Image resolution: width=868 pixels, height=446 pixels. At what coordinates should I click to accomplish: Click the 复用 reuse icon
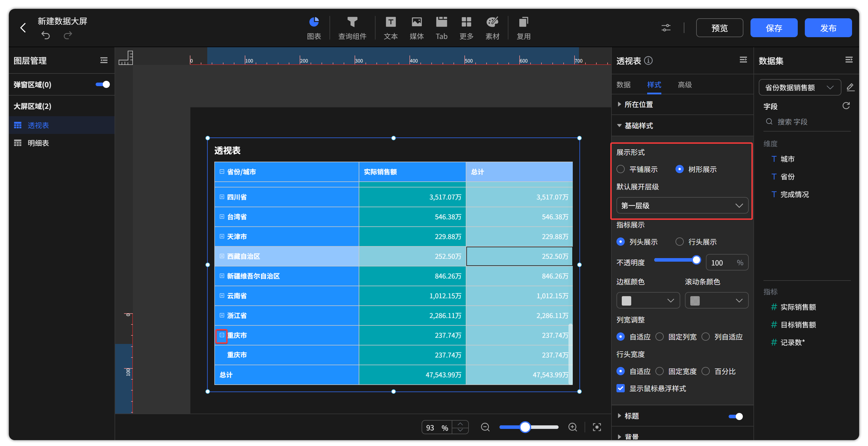523,28
